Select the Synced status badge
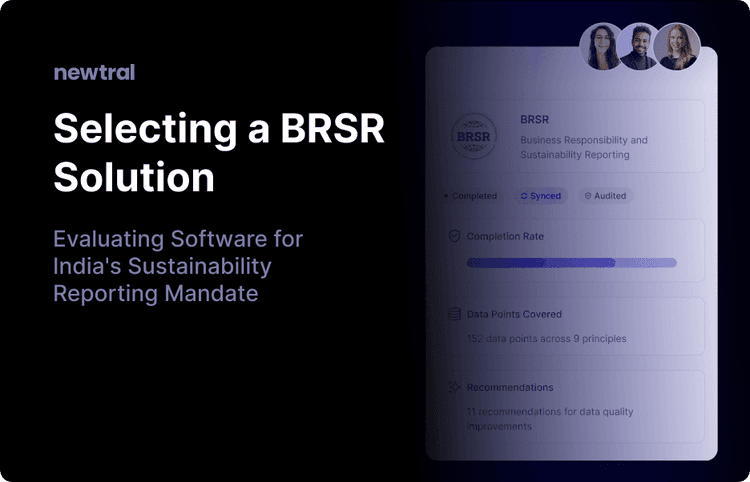Screen dimensions: 750x482 541,196
